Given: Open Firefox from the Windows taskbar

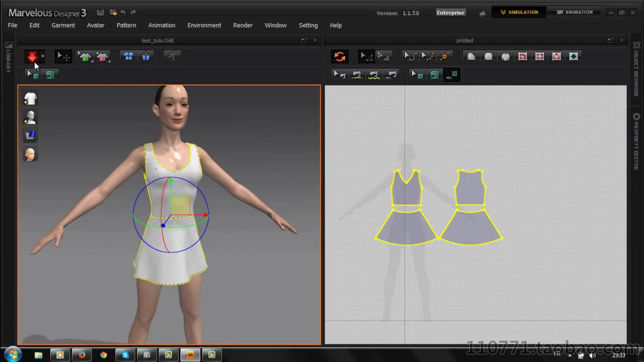Looking at the screenshot, I should coord(82,355).
